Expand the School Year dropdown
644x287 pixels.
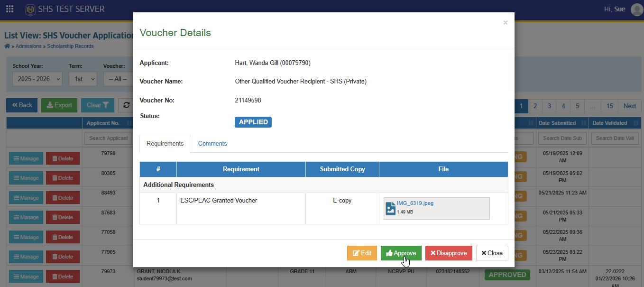tap(37, 79)
